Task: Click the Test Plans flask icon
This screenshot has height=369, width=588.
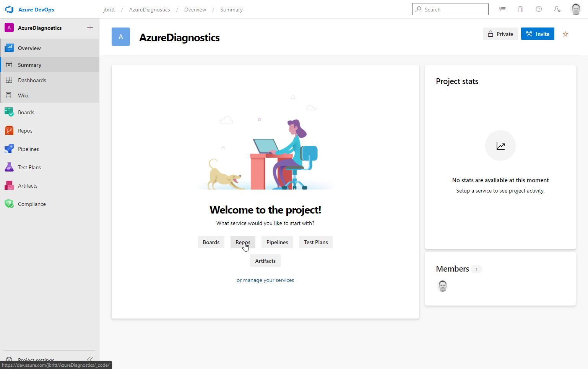Action: 9,167
